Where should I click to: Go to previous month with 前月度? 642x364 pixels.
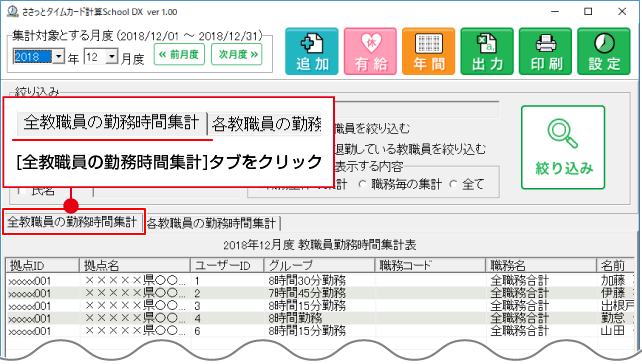point(179,54)
